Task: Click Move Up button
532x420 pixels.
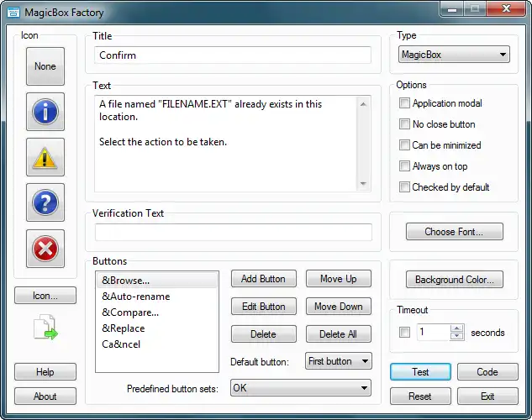Action: (338, 279)
